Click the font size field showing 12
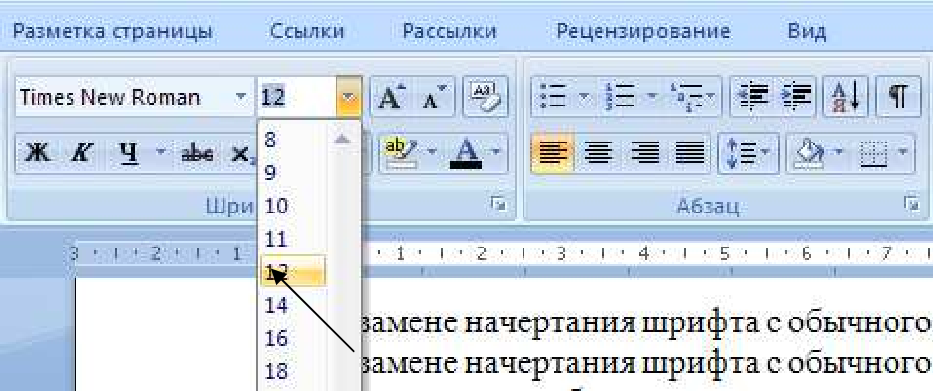The height and width of the screenshot is (391, 933). pos(296,96)
